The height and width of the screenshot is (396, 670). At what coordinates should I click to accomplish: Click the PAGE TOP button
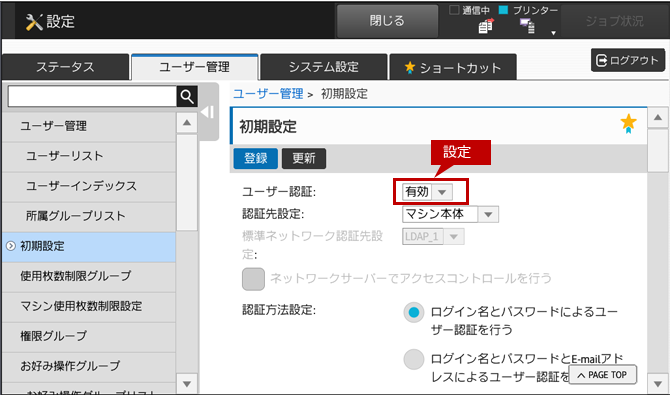click(602, 375)
